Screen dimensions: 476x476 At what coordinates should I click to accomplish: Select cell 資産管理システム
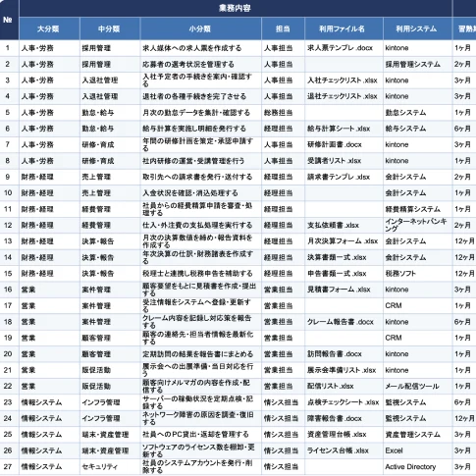(x=417, y=435)
